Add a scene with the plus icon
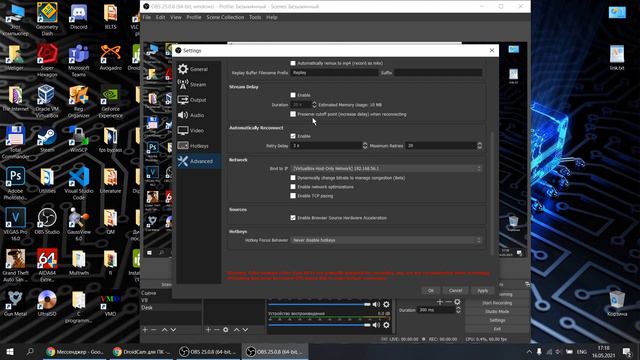 [x=145, y=329]
